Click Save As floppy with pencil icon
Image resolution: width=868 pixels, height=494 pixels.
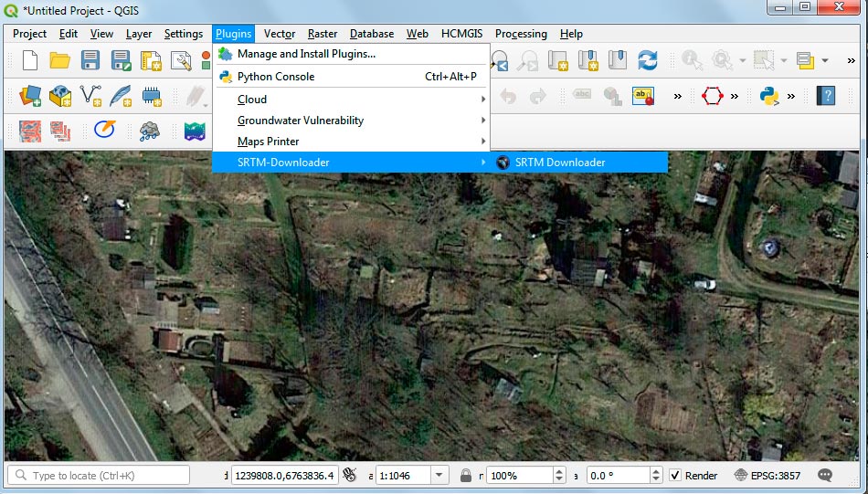(x=121, y=60)
